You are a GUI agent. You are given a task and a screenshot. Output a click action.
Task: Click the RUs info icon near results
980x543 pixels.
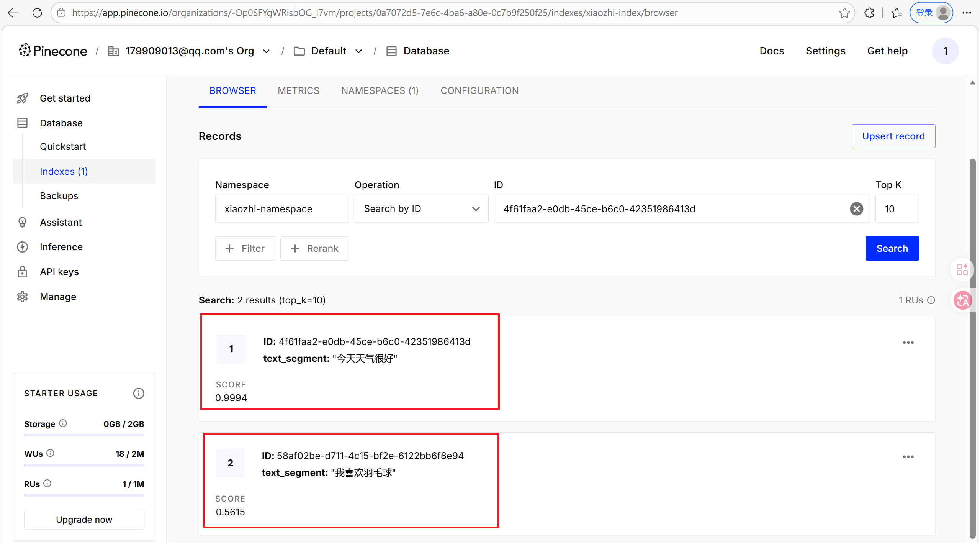[x=931, y=300]
